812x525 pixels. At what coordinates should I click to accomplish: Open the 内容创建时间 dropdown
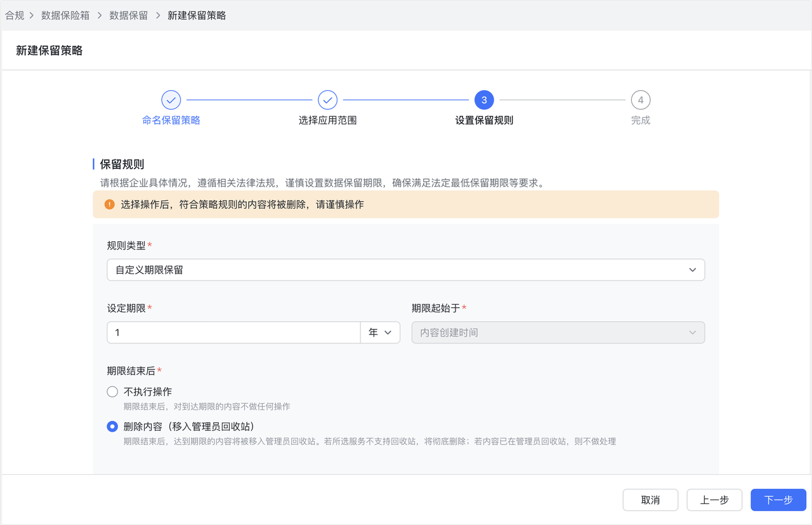pos(558,333)
